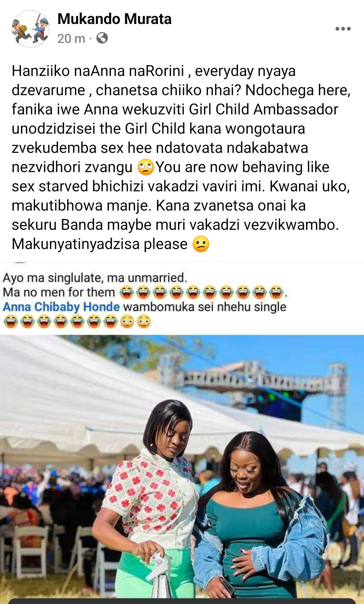Image resolution: width=364 pixels, height=604 pixels.
Task: Tap the confused face emoji after 'please'
Action: click(x=201, y=244)
